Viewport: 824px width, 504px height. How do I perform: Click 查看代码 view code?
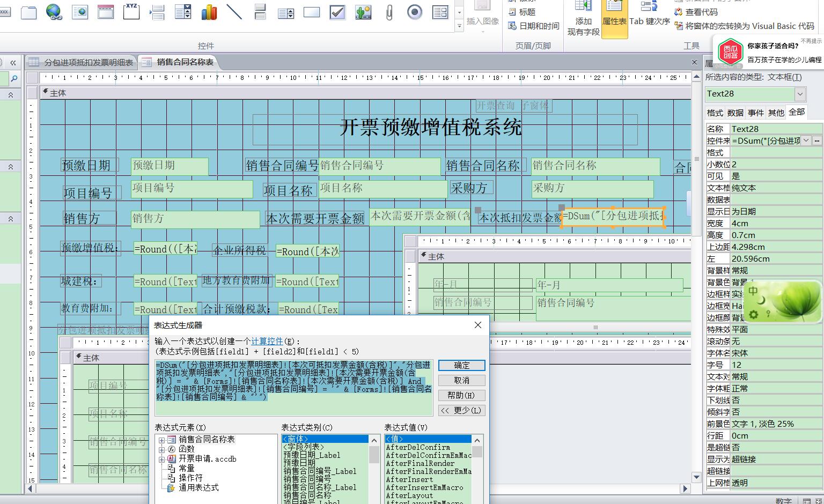696,12
